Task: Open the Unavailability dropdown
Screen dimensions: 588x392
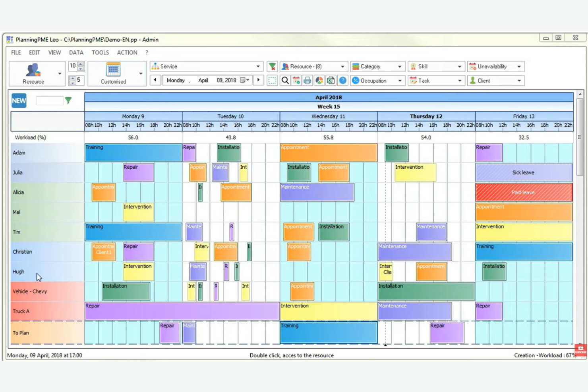Action: coord(518,66)
